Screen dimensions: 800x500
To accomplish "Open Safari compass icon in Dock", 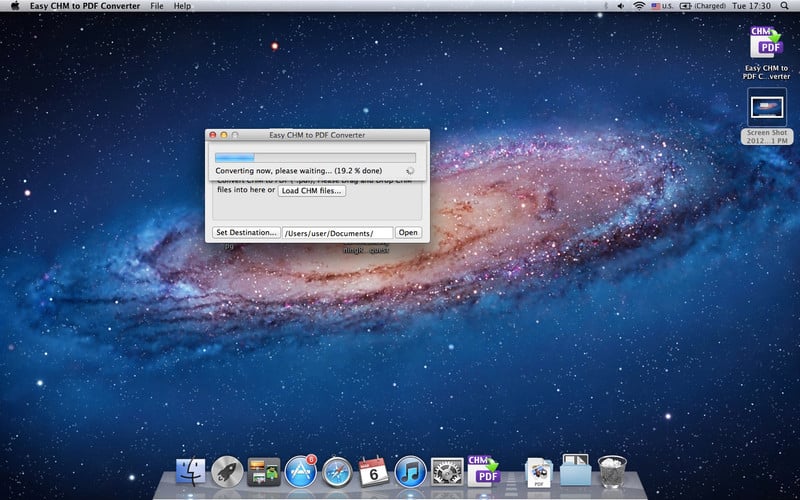I will pos(337,471).
